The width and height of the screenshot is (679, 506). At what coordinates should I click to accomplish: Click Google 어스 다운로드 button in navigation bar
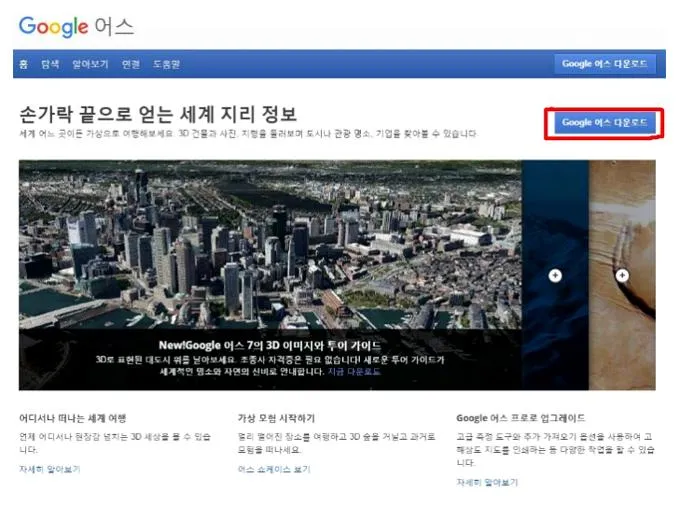click(605, 64)
